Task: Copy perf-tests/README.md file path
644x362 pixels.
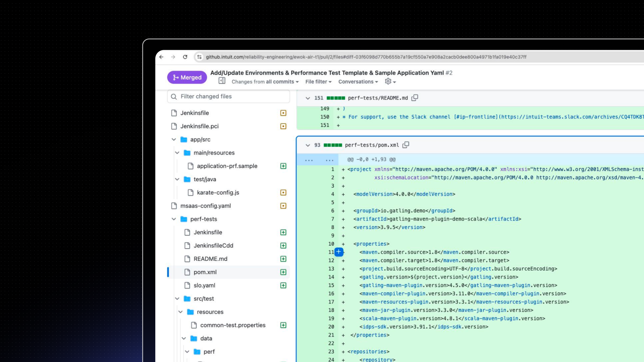Action: (415, 98)
